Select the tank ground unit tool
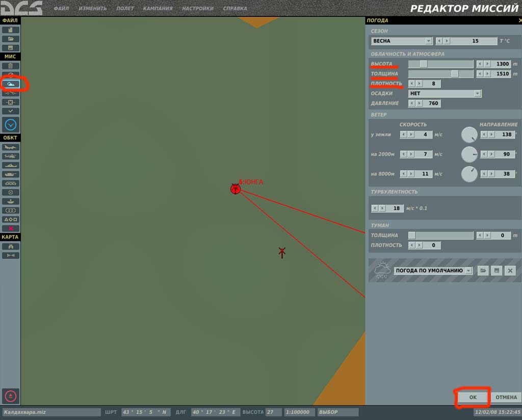The height and width of the screenshot is (420, 522). tap(10, 174)
